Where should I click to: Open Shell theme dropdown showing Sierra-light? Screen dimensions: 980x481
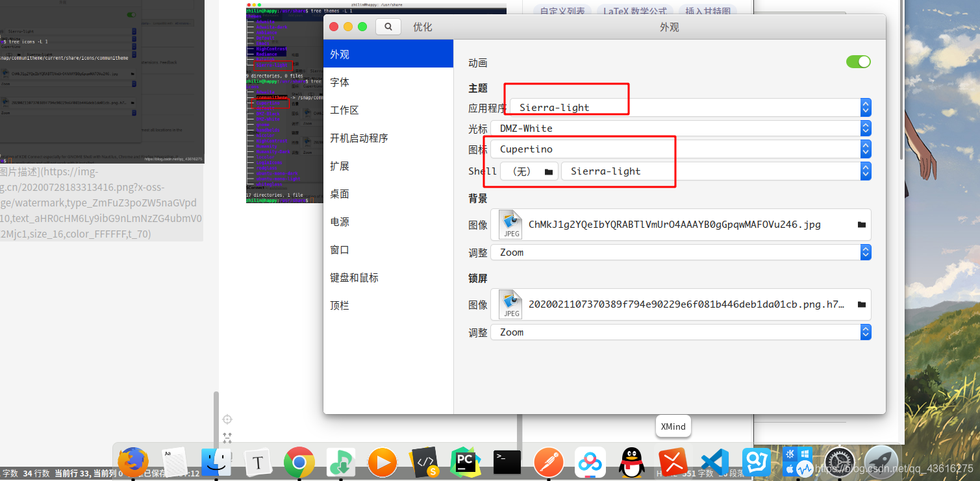[716, 171]
